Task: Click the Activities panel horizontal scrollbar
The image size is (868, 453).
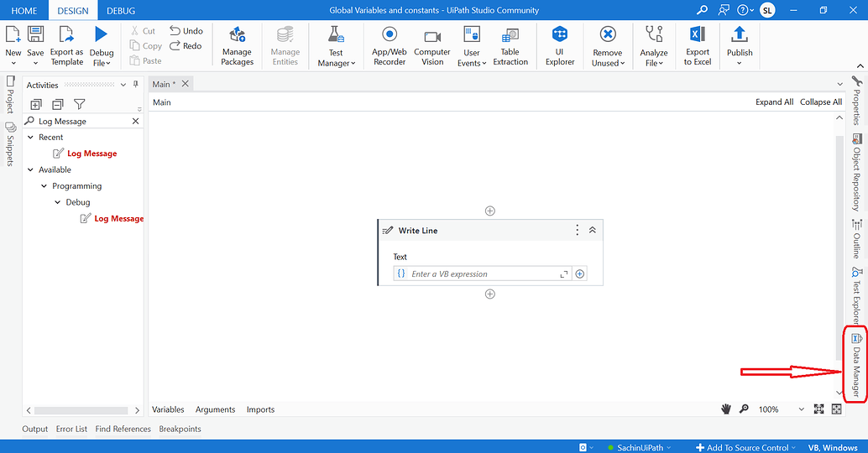Action: 81,410
